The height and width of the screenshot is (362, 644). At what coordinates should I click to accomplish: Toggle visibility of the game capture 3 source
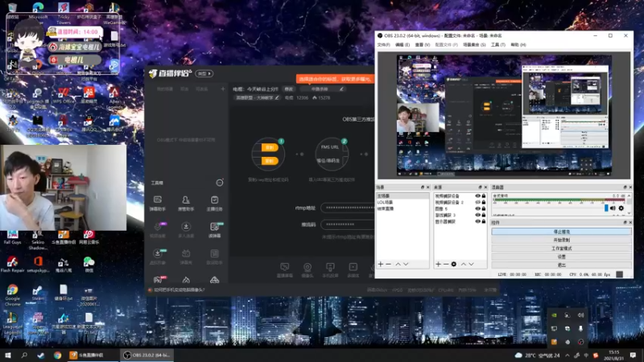pyautogui.click(x=477, y=215)
